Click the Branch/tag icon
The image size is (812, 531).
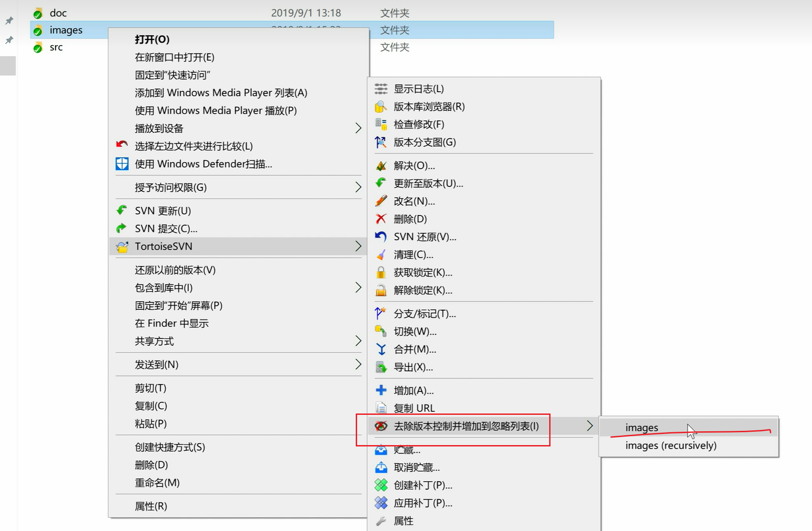click(x=381, y=314)
